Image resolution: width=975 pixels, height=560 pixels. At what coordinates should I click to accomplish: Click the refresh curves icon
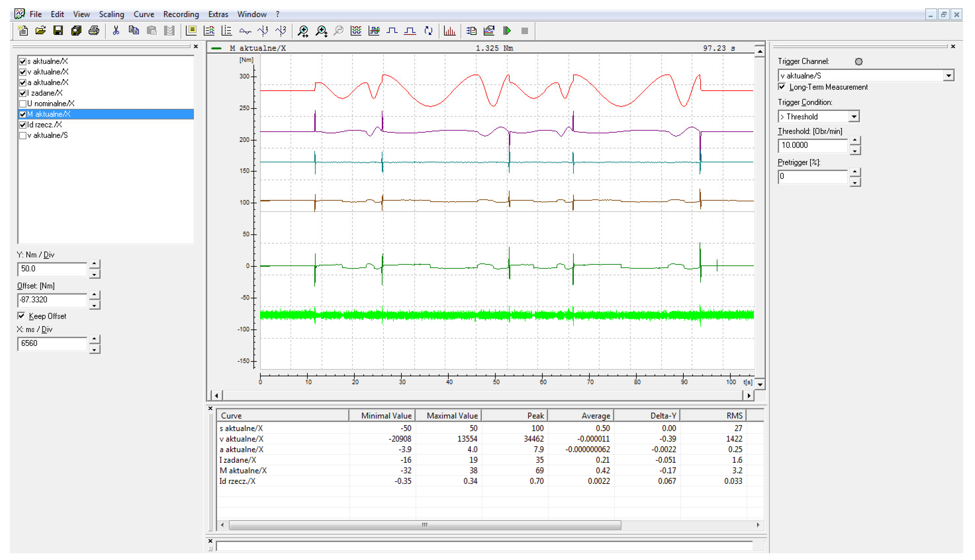click(x=429, y=31)
